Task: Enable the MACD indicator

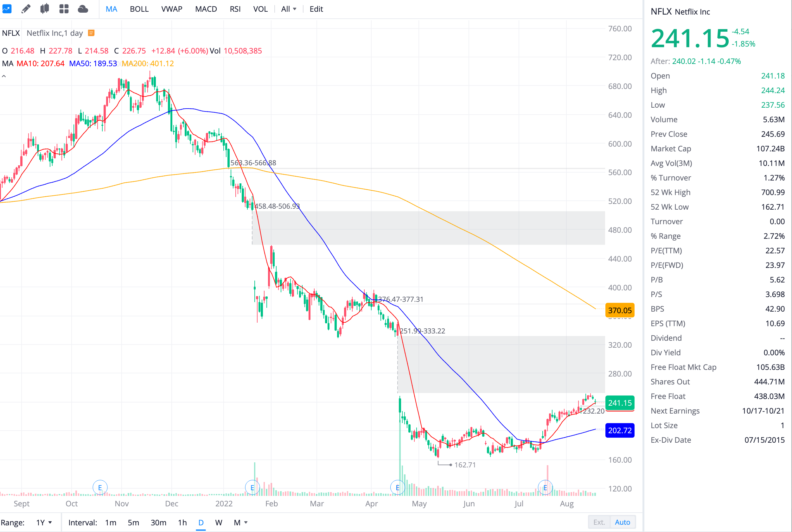Action: [206, 9]
